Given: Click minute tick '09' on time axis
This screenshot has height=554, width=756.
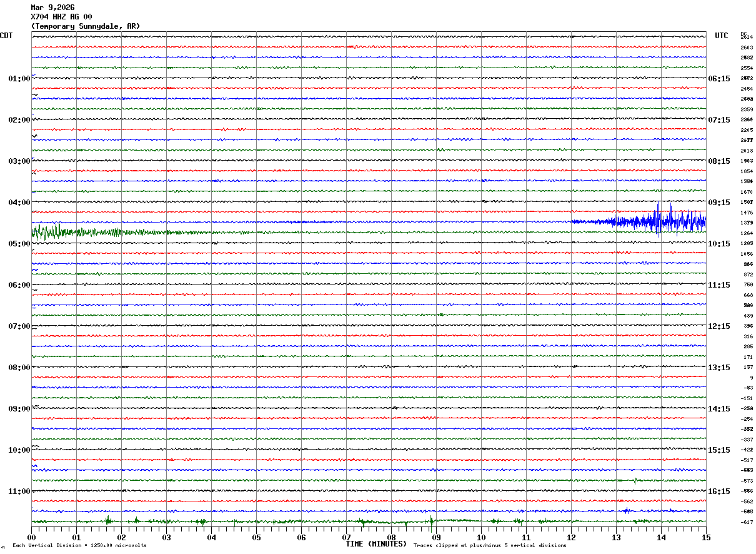Looking at the screenshot, I should (436, 537).
